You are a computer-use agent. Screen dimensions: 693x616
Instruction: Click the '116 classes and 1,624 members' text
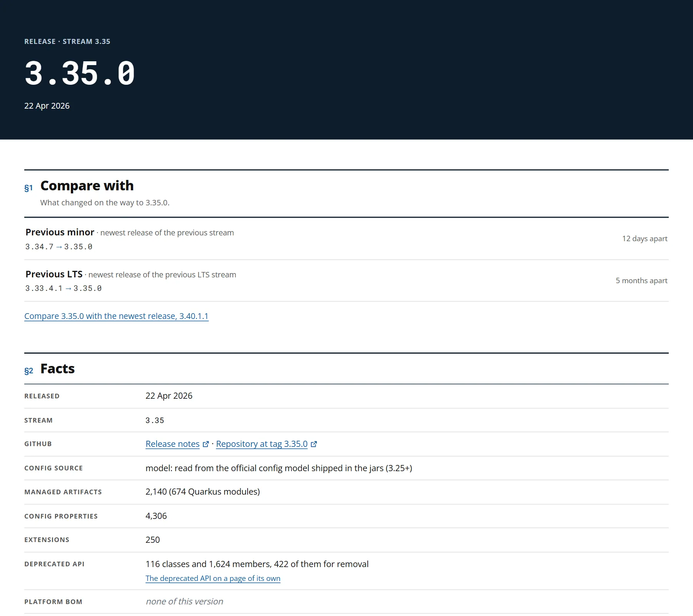[208, 564]
